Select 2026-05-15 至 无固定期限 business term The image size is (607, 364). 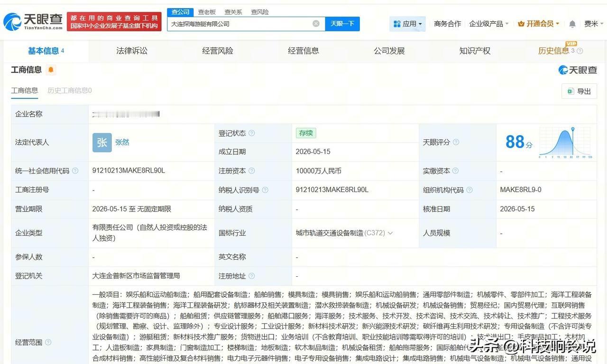132,209
